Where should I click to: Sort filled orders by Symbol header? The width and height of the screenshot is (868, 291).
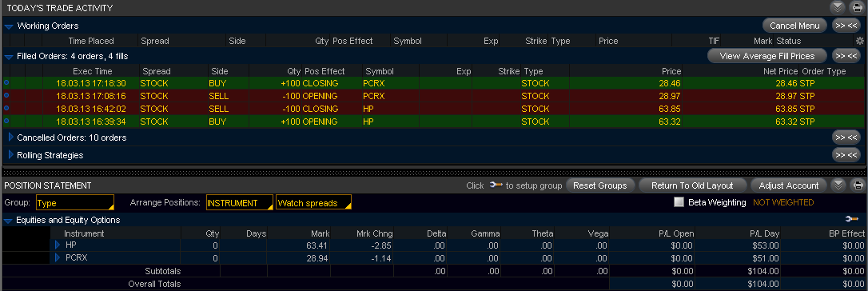click(x=380, y=71)
